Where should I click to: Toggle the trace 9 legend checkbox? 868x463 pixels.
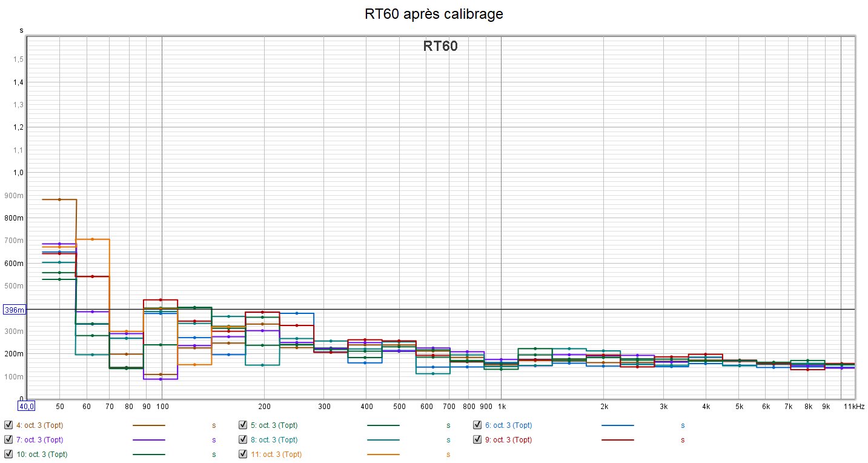(477, 440)
